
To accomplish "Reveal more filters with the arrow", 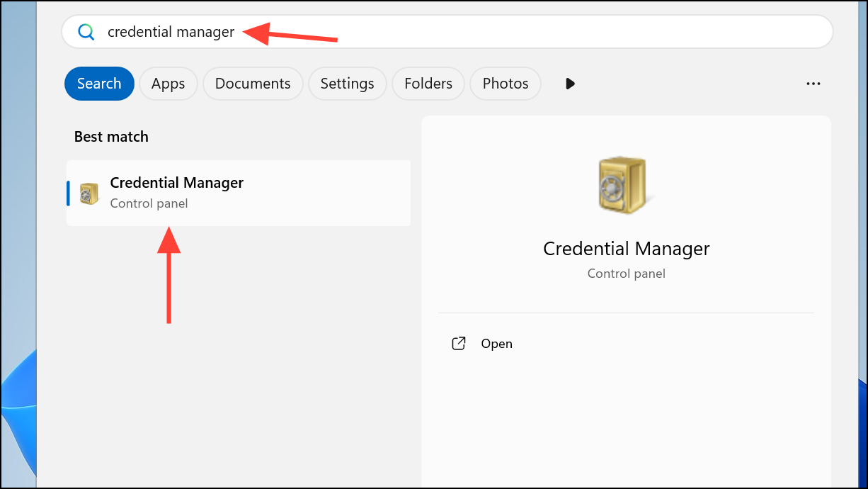I will point(571,84).
